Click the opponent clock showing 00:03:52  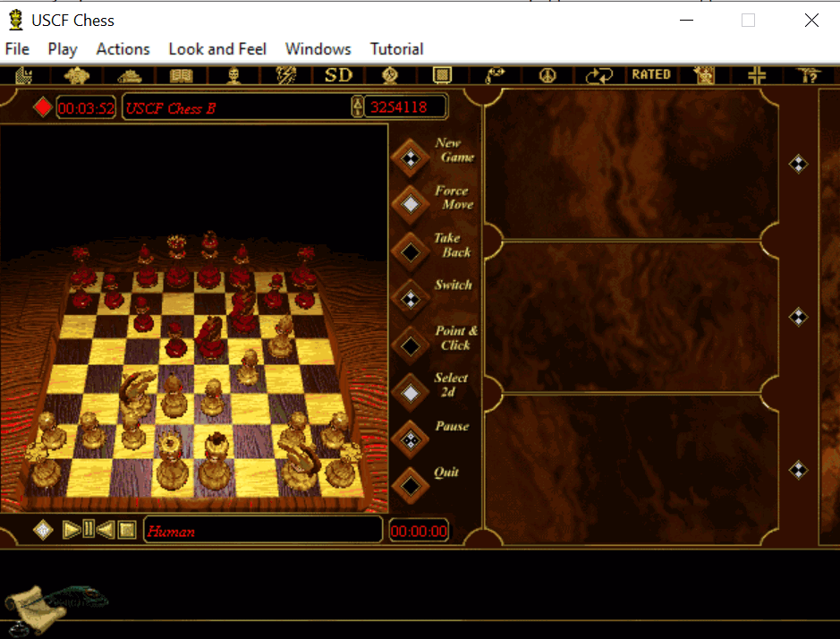[86, 107]
